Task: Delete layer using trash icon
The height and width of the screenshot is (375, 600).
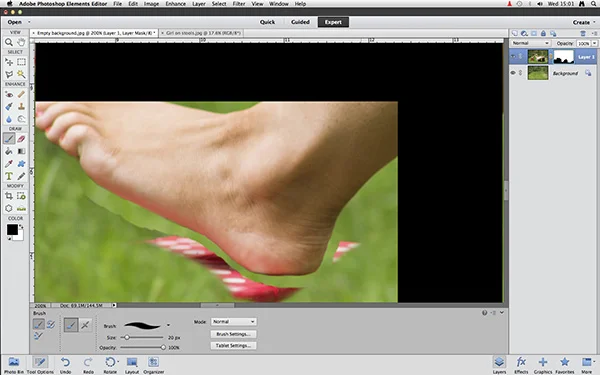Action: [x=583, y=34]
